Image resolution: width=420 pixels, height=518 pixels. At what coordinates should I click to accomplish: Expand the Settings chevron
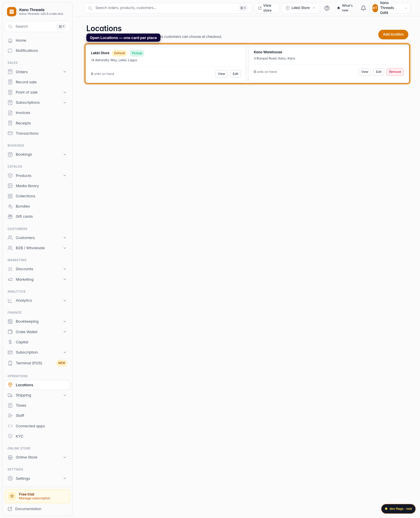coord(65,479)
